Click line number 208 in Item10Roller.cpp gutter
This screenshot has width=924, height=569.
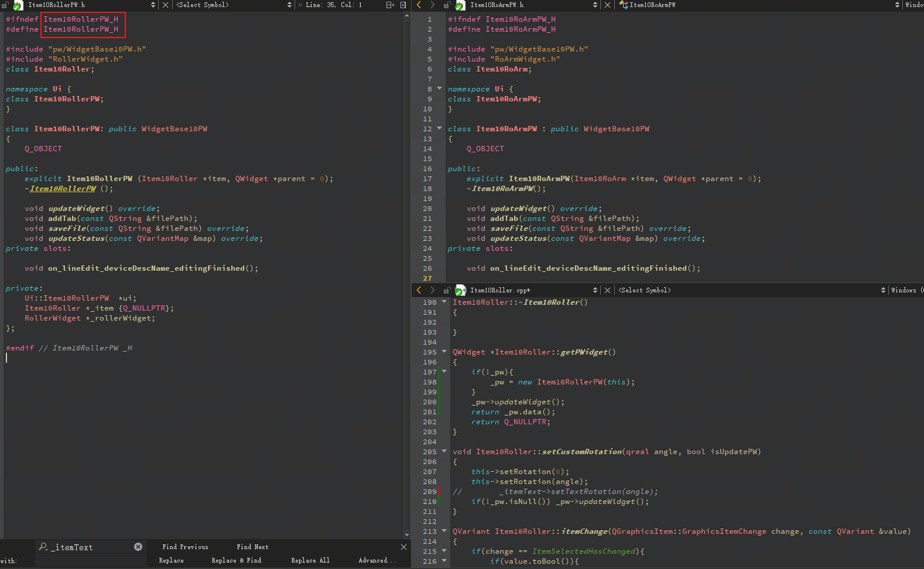click(430, 481)
